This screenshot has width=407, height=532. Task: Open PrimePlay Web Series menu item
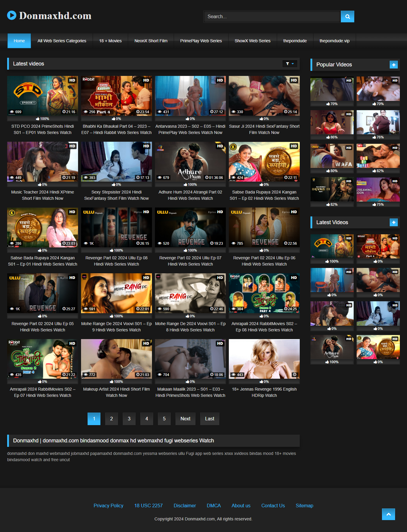[x=201, y=41]
